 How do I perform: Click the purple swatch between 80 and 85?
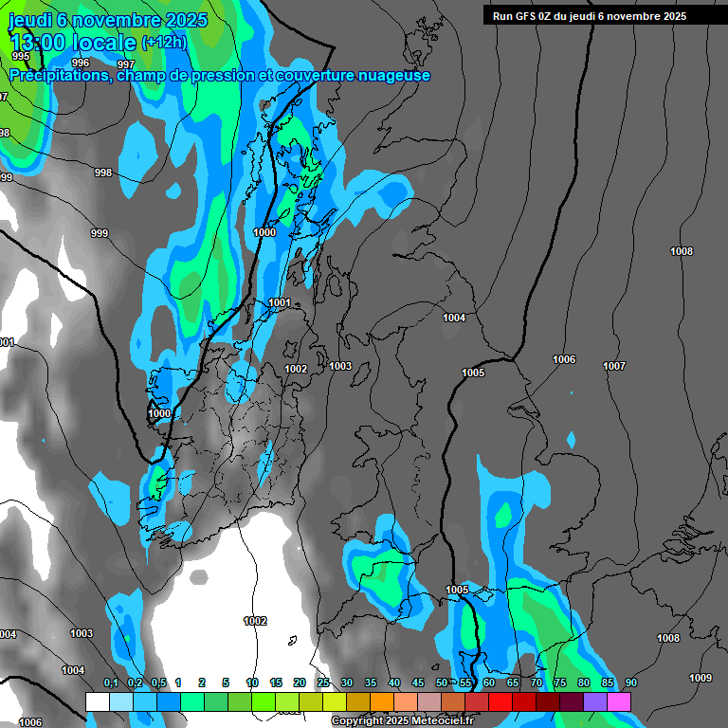click(595, 701)
